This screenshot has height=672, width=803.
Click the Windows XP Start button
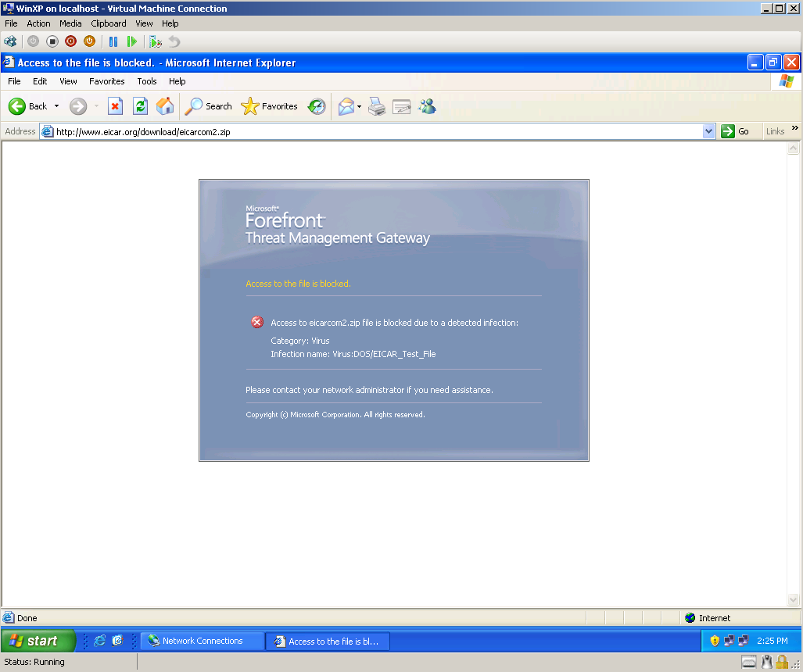pyautogui.click(x=38, y=641)
